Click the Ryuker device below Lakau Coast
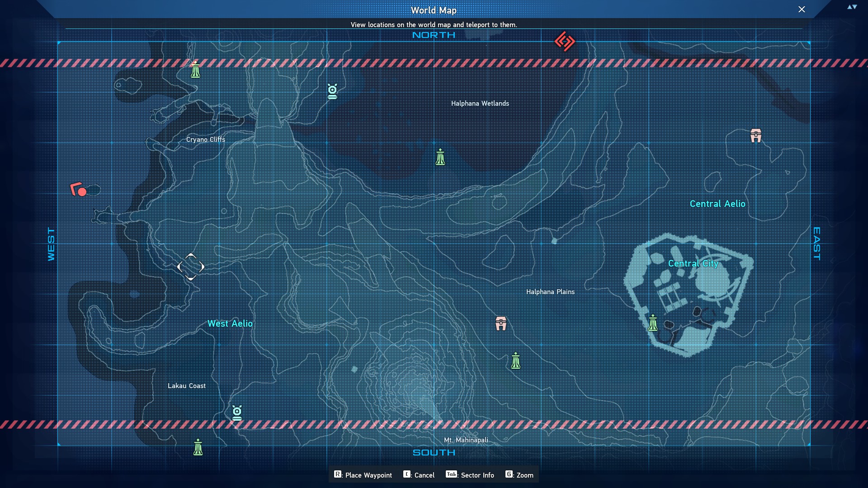868x488 pixels. pyautogui.click(x=198, y=447)
